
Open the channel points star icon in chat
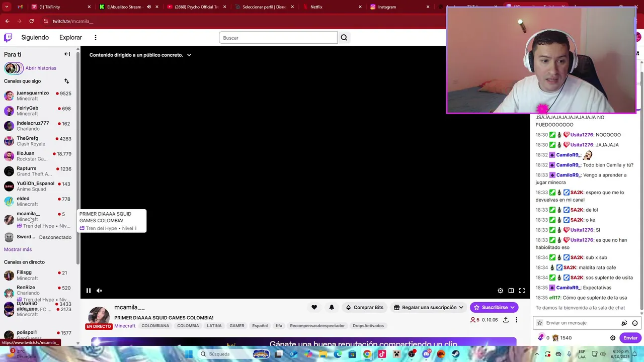(540, 323)
